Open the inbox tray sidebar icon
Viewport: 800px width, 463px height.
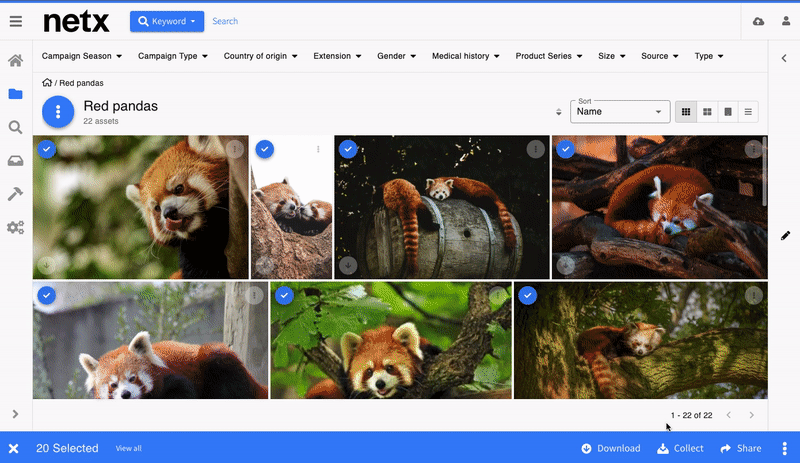tap(15, 161)
